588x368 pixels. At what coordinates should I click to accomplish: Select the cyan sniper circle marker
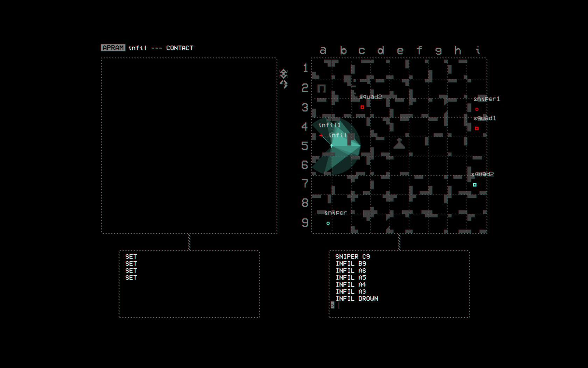(x=328, y=223)
